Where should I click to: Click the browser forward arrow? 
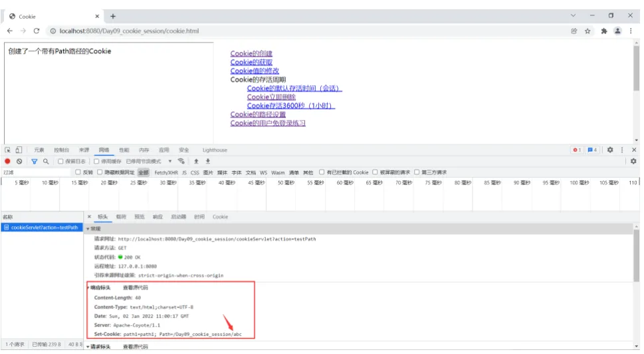pos(23,31)
